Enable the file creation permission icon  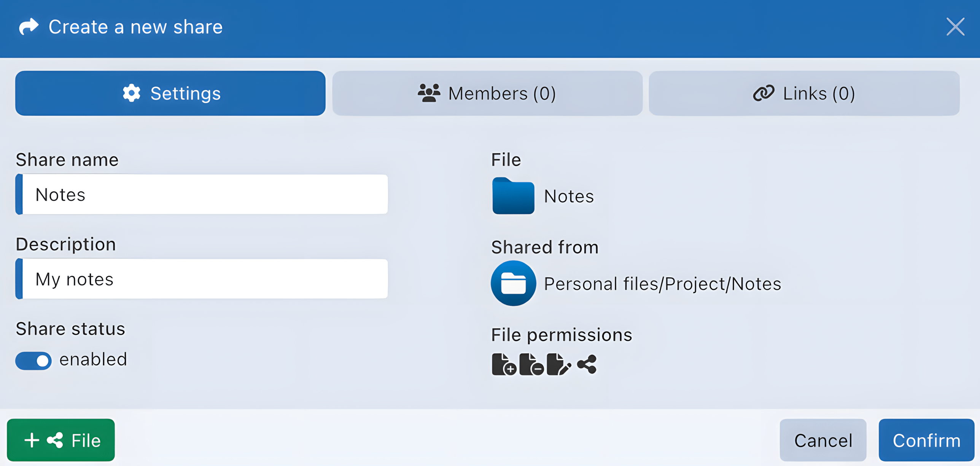pos(504,364)
